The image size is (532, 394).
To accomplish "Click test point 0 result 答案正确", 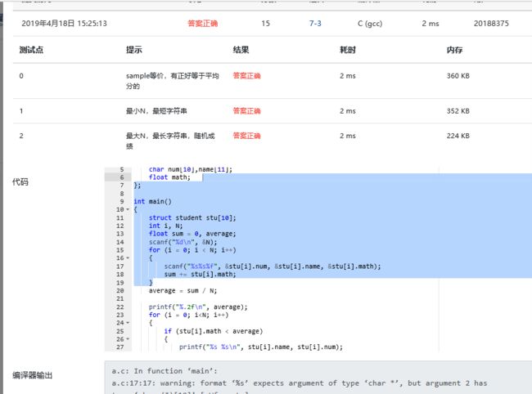I will [x=246, y=75].
